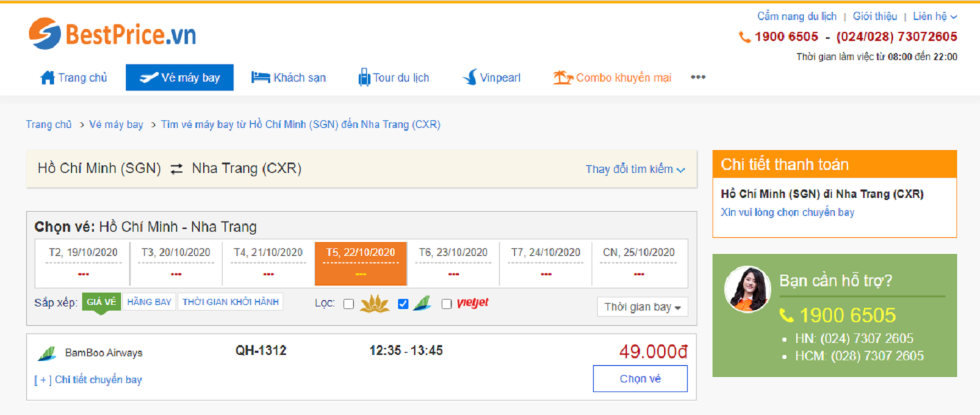
Task: Open the Liên hệ dropdown
Action: (x=935, y=17)
